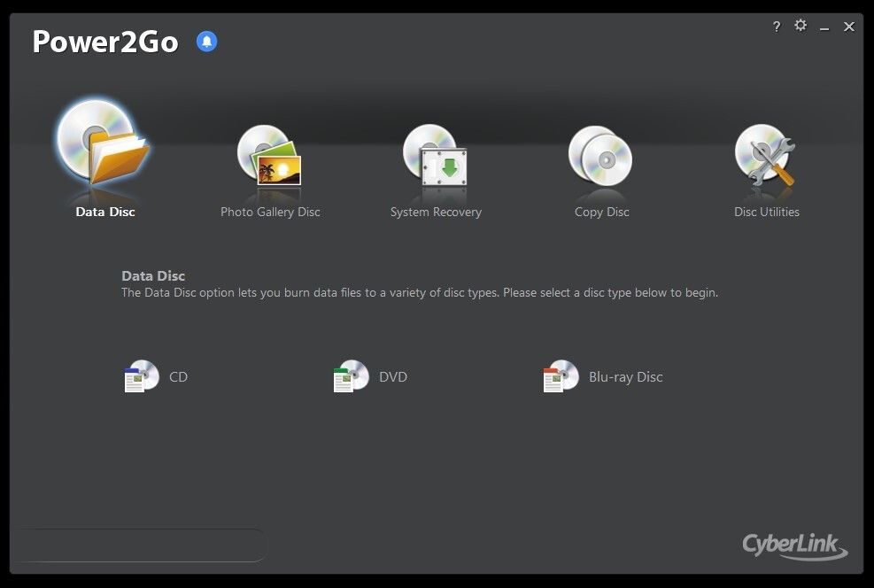Click the empty bar at bottom left

tap(142, 545)
